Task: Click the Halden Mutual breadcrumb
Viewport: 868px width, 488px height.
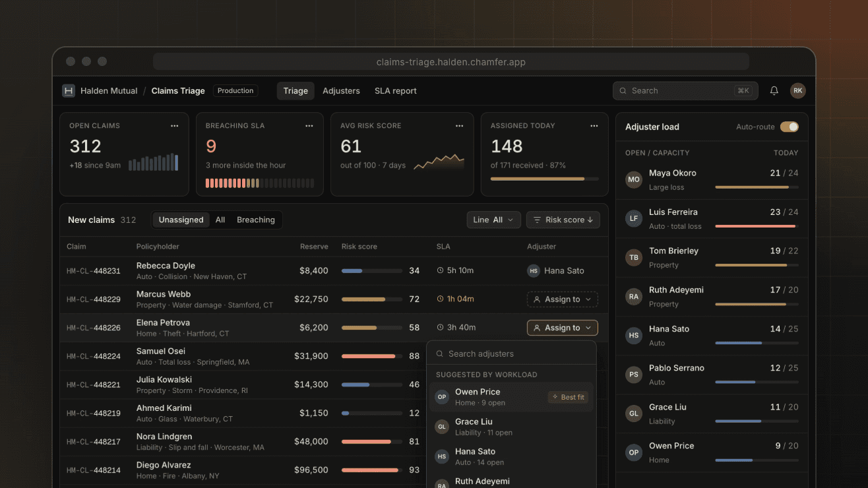Action: 109,91
